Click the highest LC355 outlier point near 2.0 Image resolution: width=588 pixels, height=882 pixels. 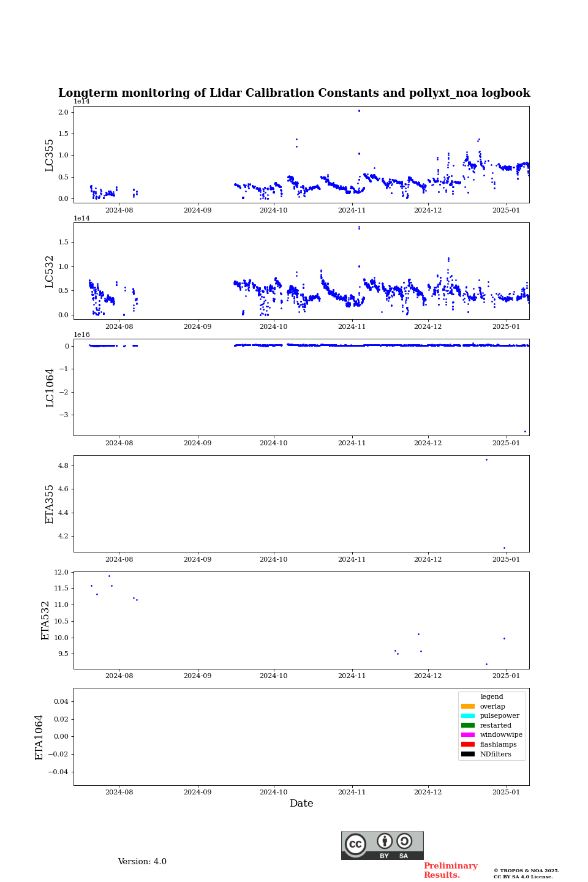click(x=359, y=111)
